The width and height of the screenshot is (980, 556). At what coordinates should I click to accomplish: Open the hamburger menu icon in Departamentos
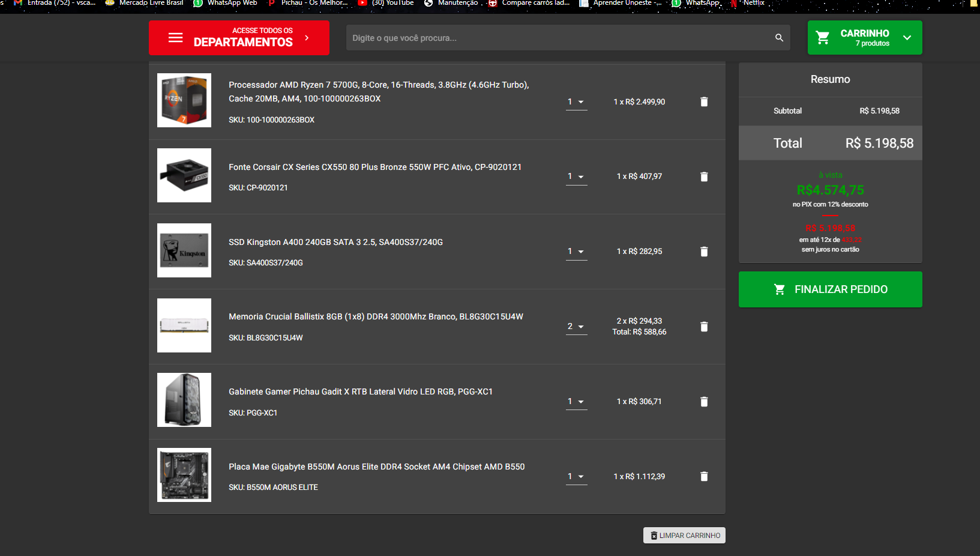coord(175,38)
